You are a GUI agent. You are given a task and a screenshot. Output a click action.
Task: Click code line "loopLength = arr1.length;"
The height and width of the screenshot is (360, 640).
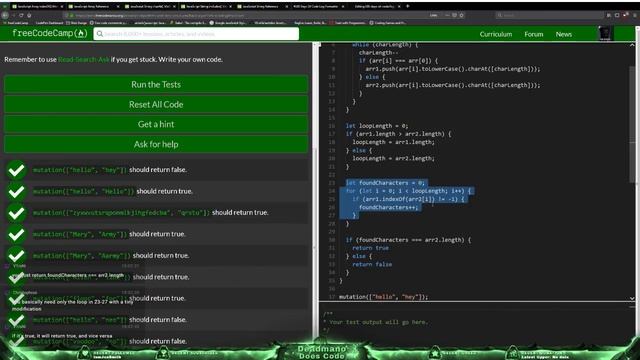(393, 142)
